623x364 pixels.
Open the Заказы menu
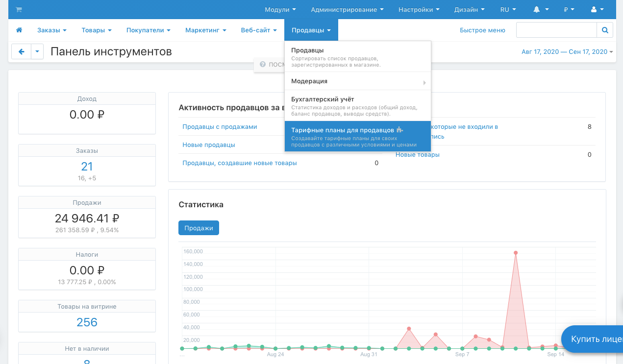51,30
